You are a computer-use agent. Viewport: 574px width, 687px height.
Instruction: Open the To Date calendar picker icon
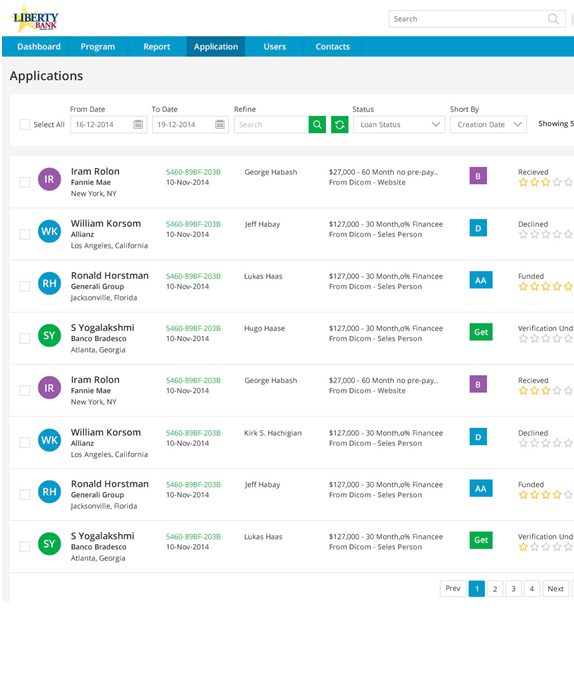pos(220,124)
